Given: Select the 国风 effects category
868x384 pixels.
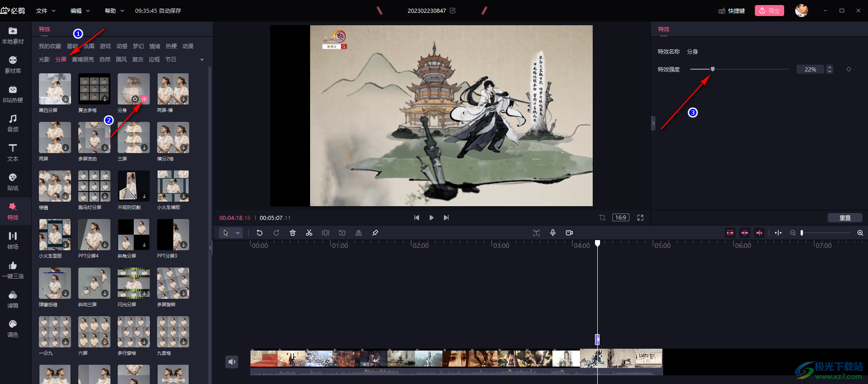Looking at the screenshot, I should [121, 60].
